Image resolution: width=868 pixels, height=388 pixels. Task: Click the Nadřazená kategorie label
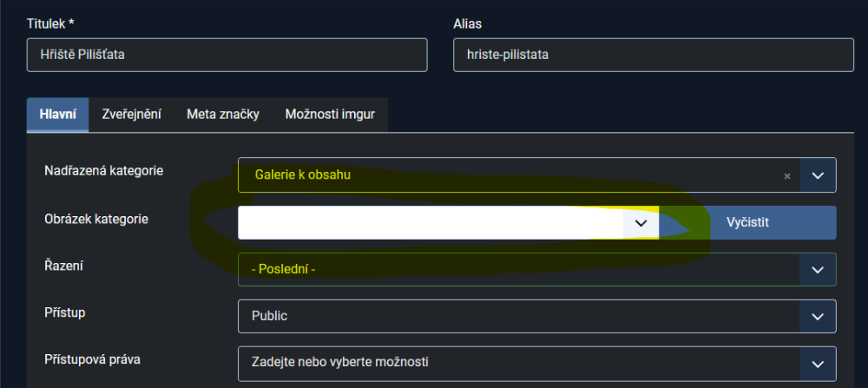pyautogui.click(x=103, y=170)
